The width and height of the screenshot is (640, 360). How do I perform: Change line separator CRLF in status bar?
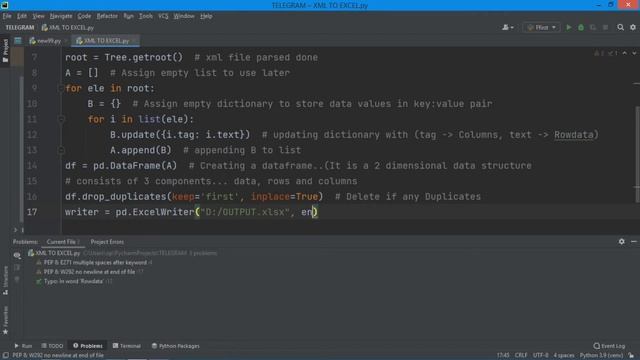pyautogui.click(x=521, y=356)
